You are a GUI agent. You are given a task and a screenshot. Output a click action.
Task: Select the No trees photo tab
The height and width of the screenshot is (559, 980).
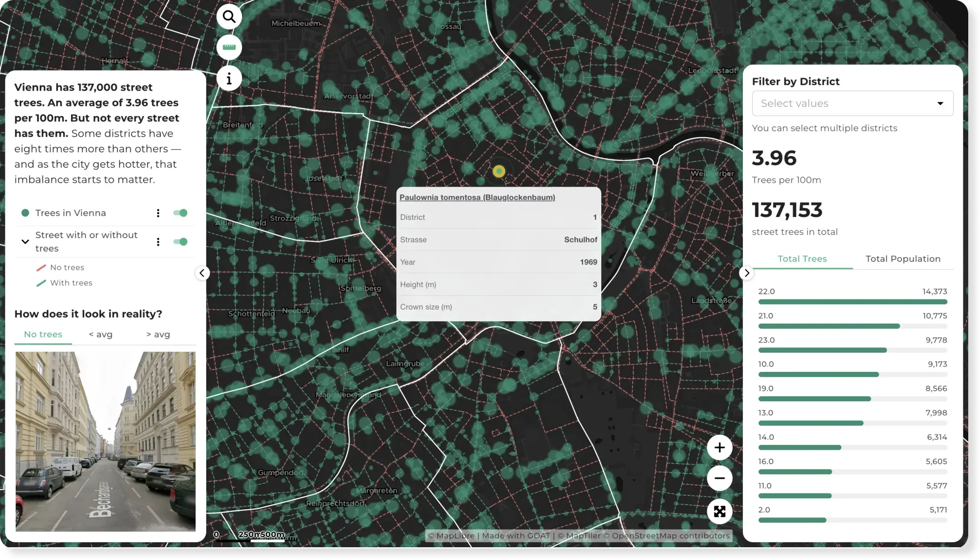coord(43,334)
